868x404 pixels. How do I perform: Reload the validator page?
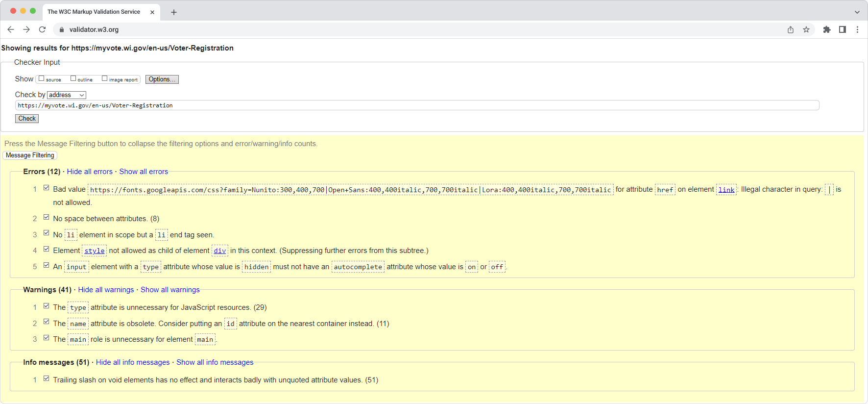(x=42, y=29)
